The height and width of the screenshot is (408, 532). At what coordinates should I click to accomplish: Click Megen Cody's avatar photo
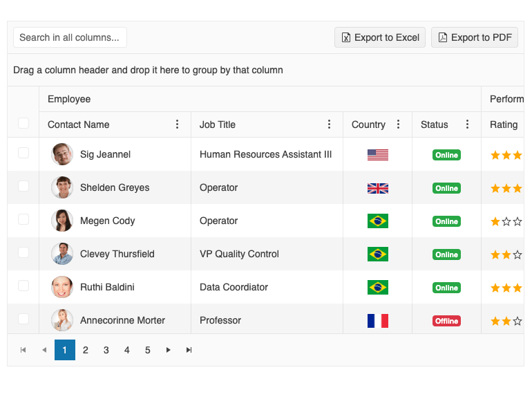(62, 221)
